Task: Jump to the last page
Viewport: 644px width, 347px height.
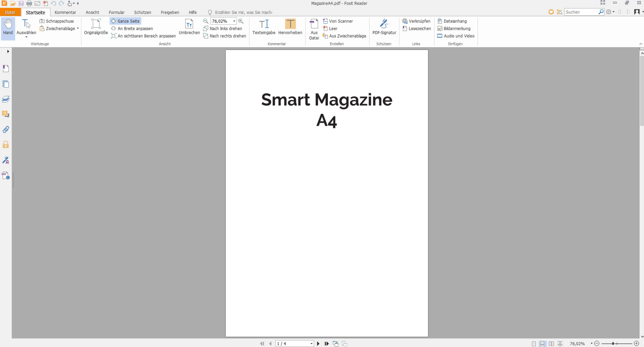Action: coord(327,344)
